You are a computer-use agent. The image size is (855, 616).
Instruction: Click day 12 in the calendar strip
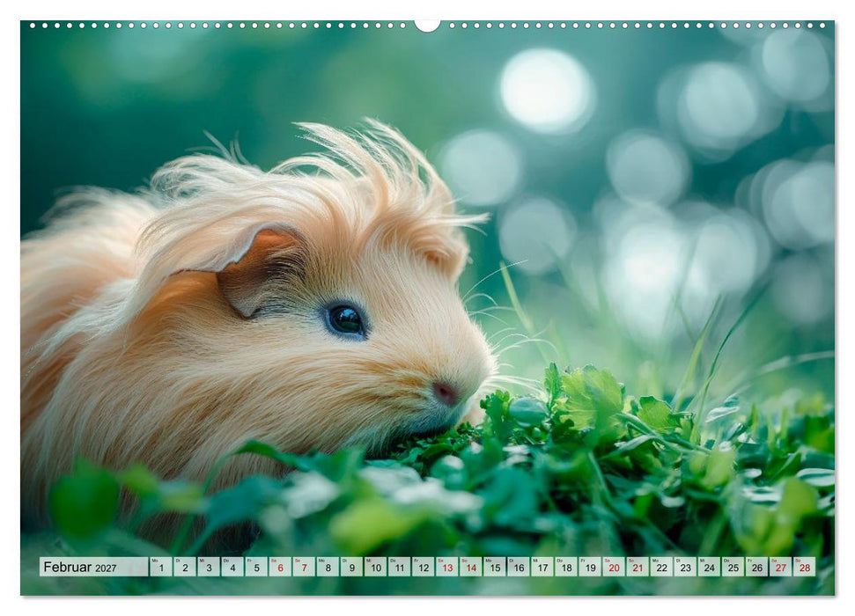click(x=424, y=567)
